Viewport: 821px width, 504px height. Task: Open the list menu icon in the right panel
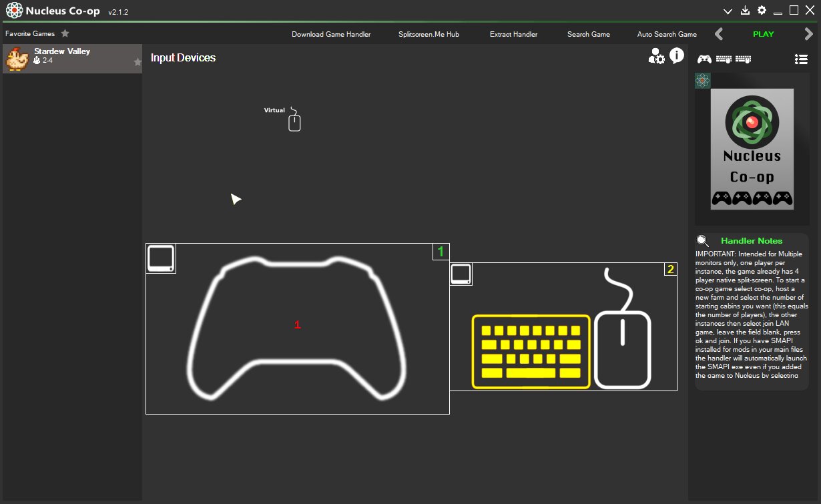click(801, 59)
